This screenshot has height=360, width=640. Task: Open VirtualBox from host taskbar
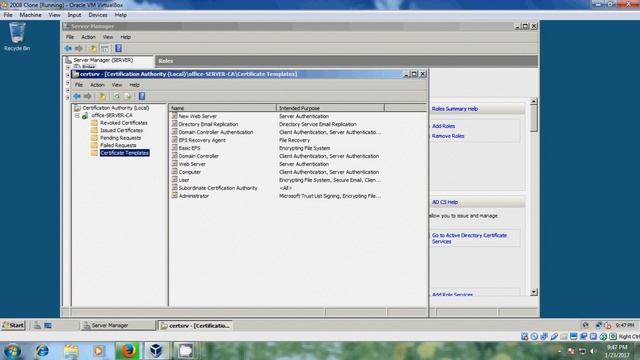156,351
